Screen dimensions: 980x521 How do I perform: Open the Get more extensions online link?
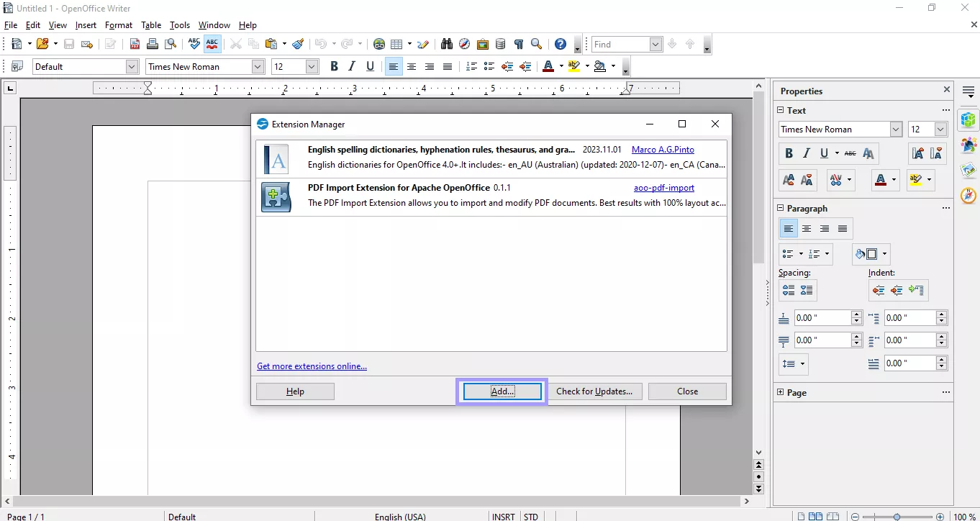click(312, 366)
